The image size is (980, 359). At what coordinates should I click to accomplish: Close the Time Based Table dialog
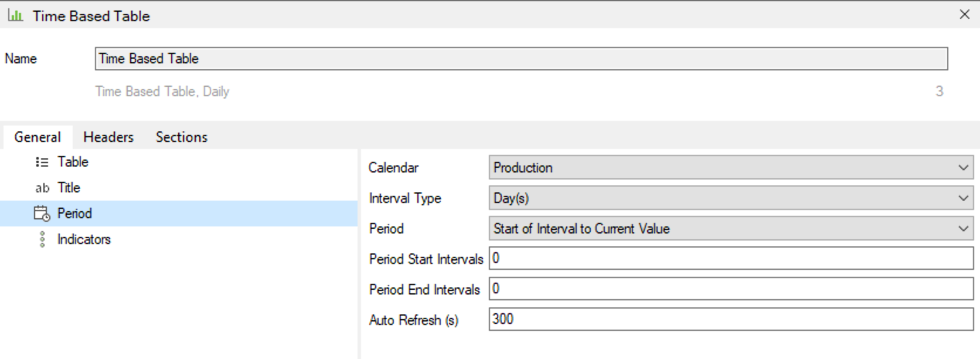964,15
